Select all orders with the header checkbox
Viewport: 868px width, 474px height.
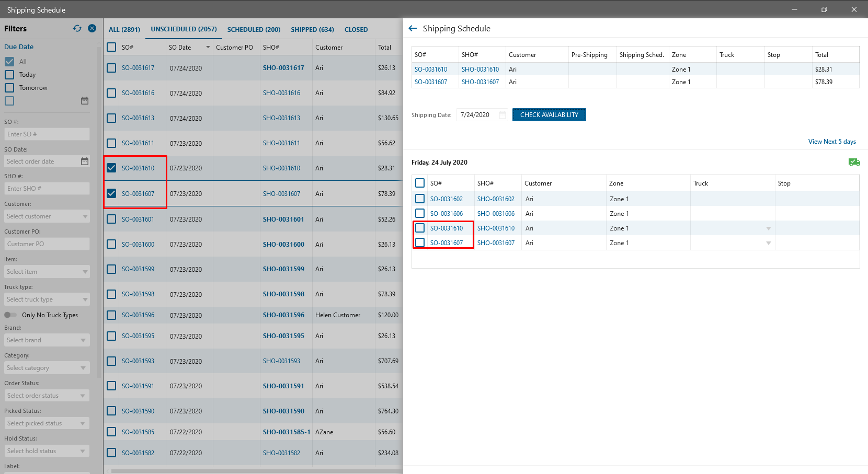coord(111,47)
